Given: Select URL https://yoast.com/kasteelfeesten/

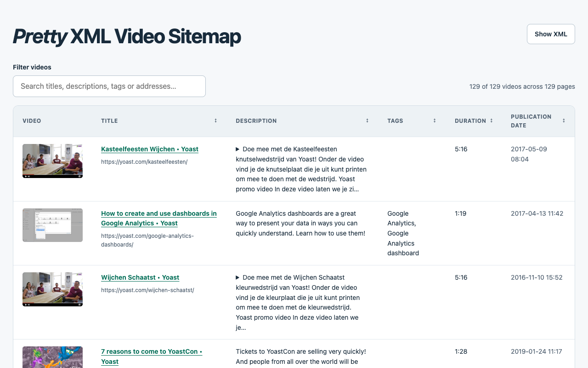Looking at the screenshot, I should (144, 161).
